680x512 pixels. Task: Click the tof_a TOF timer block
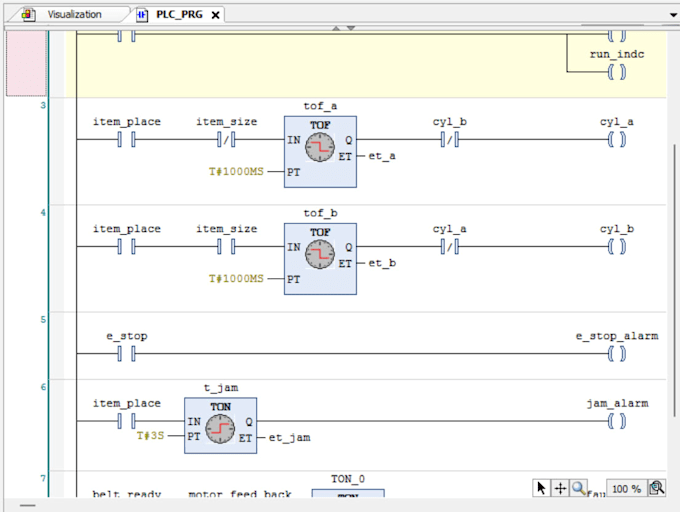pyautogui.click(x=320, y=152)
